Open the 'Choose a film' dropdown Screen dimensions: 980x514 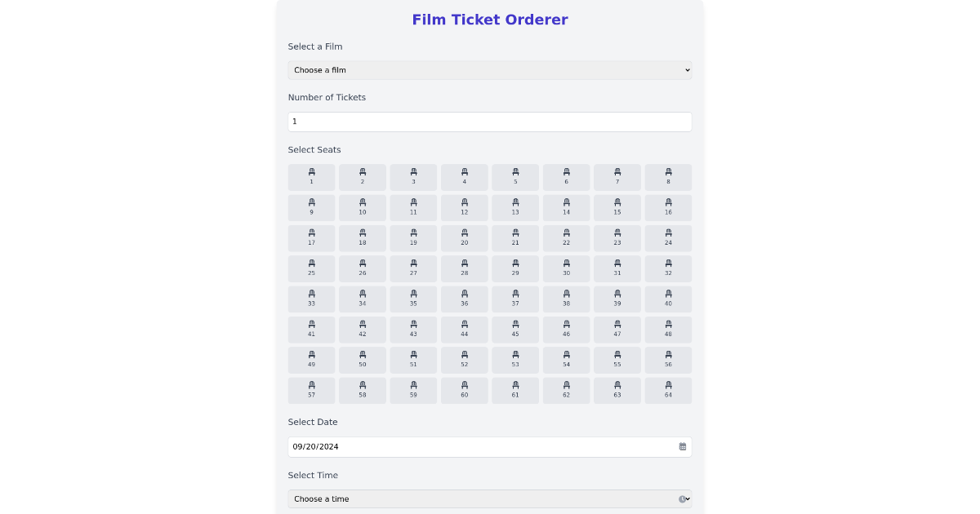coord(490,69)
